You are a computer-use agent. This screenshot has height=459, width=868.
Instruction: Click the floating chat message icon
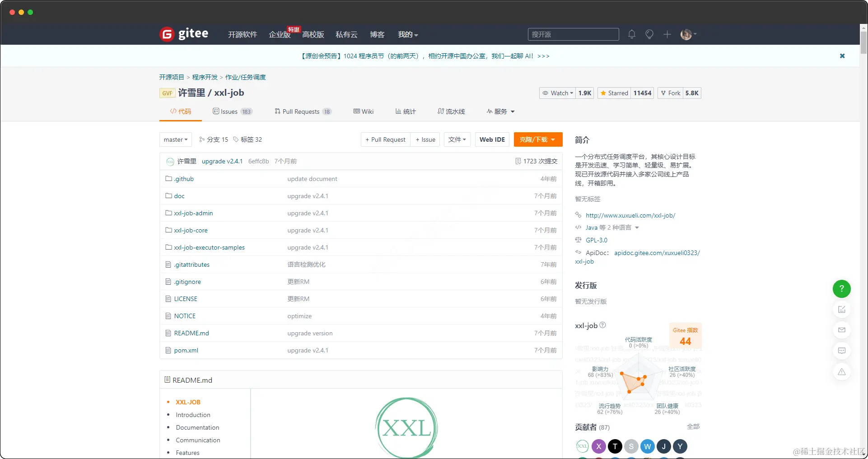842,351
